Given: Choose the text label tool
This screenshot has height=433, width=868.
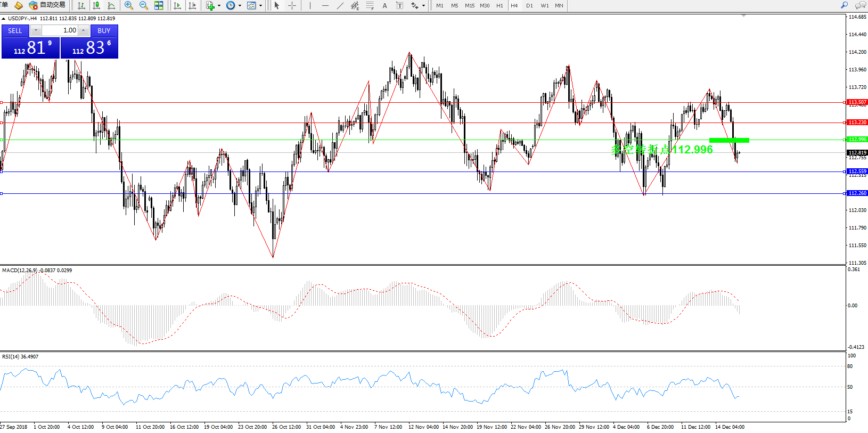Looking at the screenshot, I should 384,5.
